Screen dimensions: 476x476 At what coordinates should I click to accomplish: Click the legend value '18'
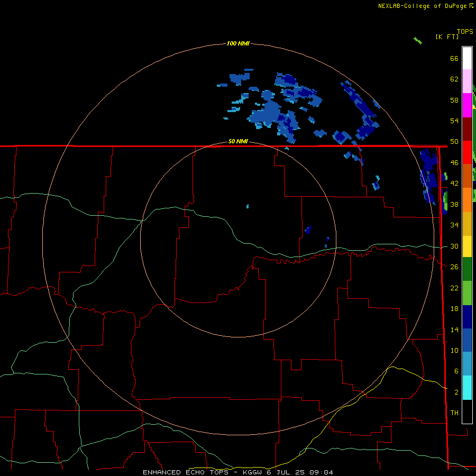[x=454, y=309]
